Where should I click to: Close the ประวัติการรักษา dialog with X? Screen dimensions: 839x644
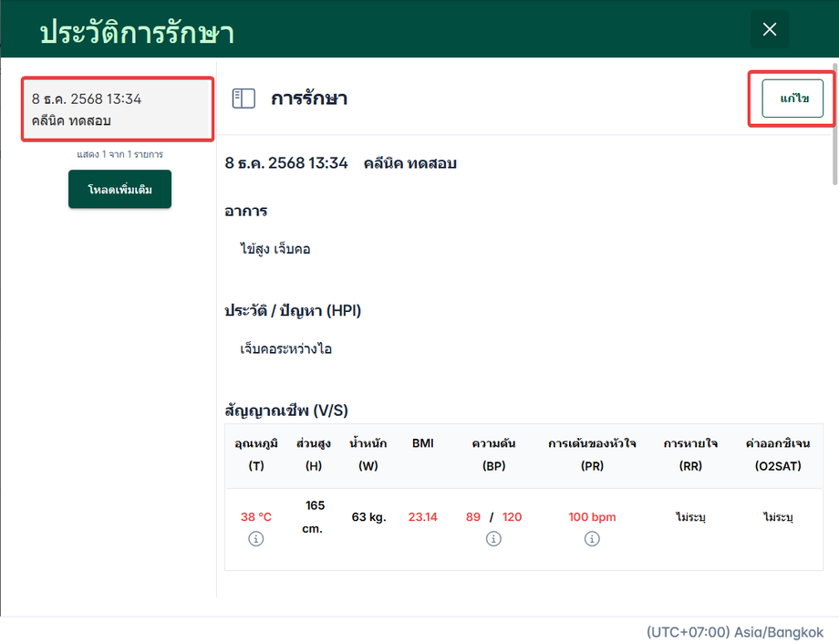(x=770, y=29)
